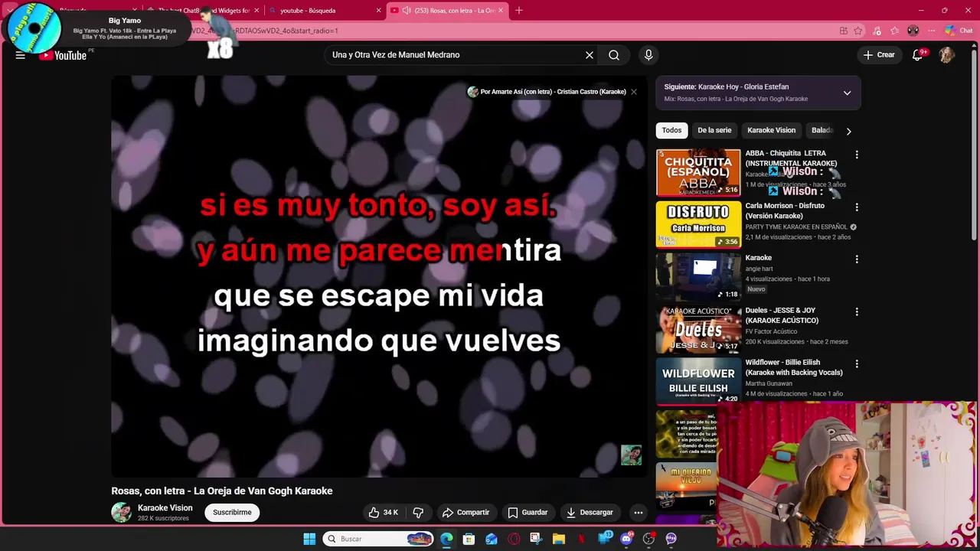Click the video title Rosas, con letra
This screenshot has height=551, width=980.
pos(222,491)
